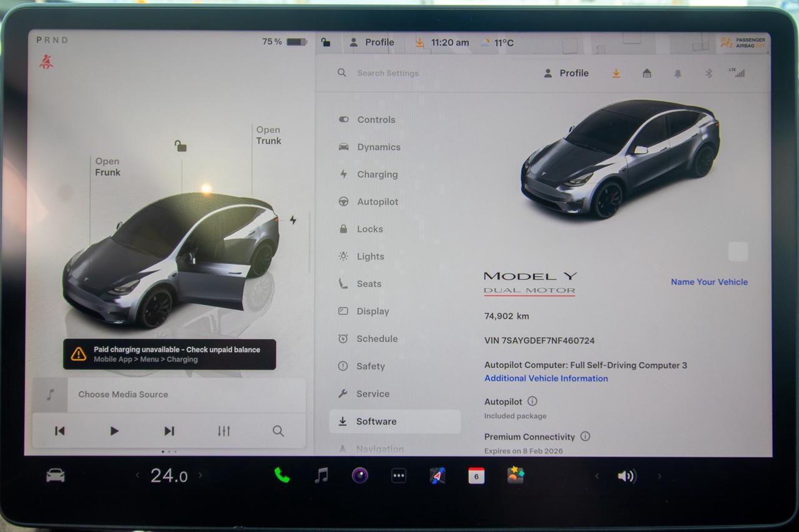Open the Toybox app in the dock
799x532 pixels.
pos(516,475)
